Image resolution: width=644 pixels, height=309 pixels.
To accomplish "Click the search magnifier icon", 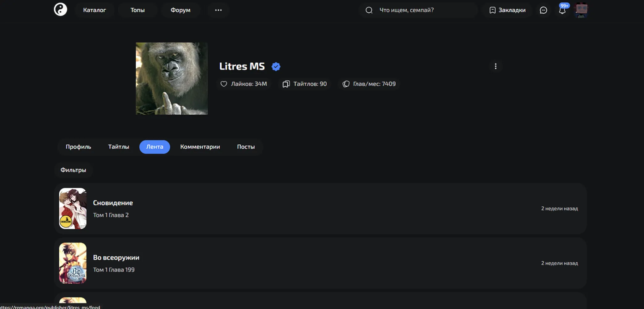I will [x=369, y=10].
